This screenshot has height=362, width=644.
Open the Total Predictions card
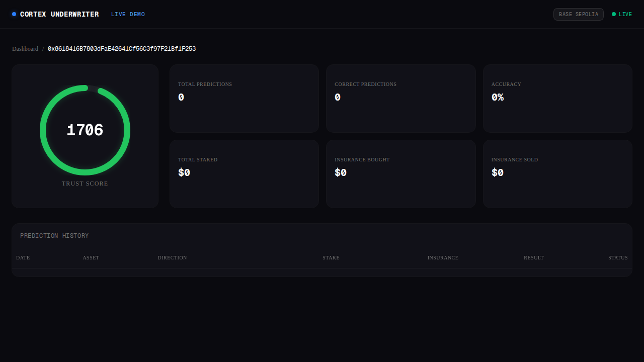[x=244, y=99]
